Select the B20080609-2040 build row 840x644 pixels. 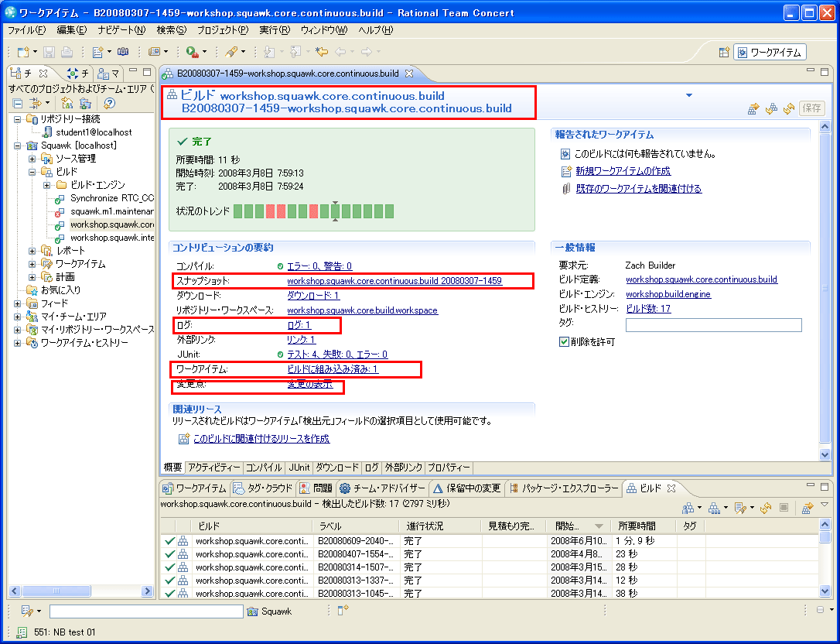[490, 541]
